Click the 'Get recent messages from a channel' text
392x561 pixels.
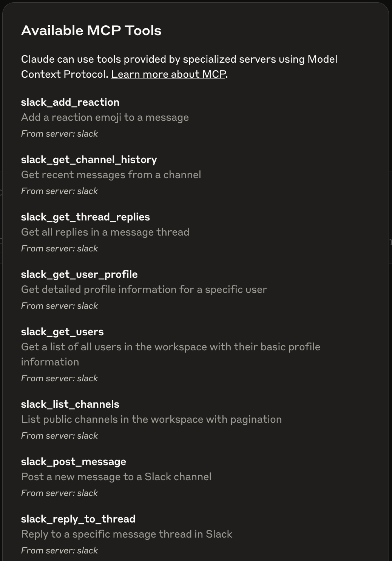111,175
